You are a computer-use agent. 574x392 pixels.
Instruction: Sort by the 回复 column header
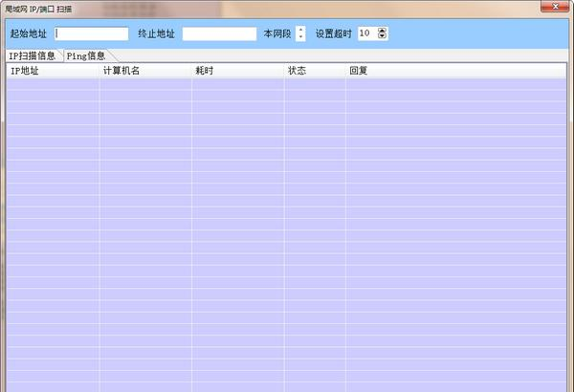tap(455, 71)
